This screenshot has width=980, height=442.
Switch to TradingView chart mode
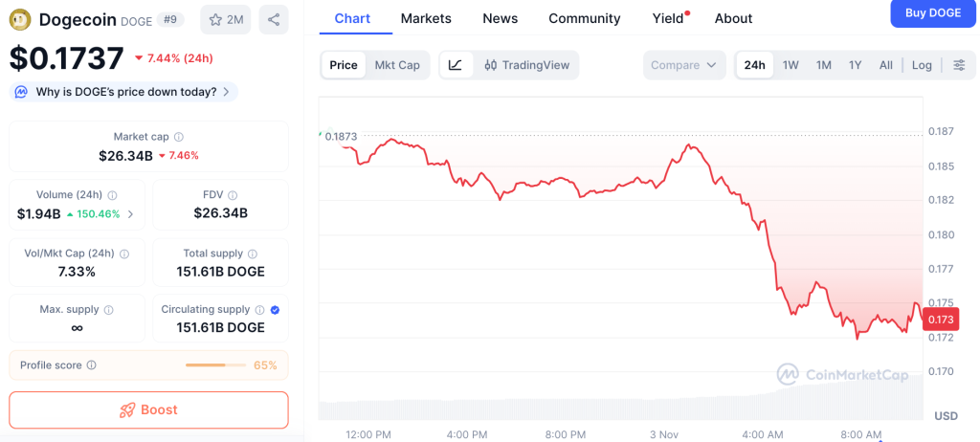pos(527,65)
